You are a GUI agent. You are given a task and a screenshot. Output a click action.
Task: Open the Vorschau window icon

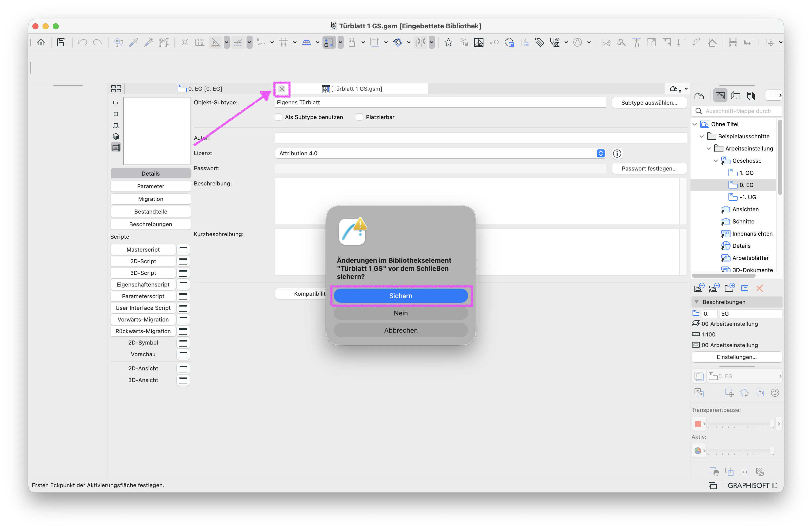183,355
